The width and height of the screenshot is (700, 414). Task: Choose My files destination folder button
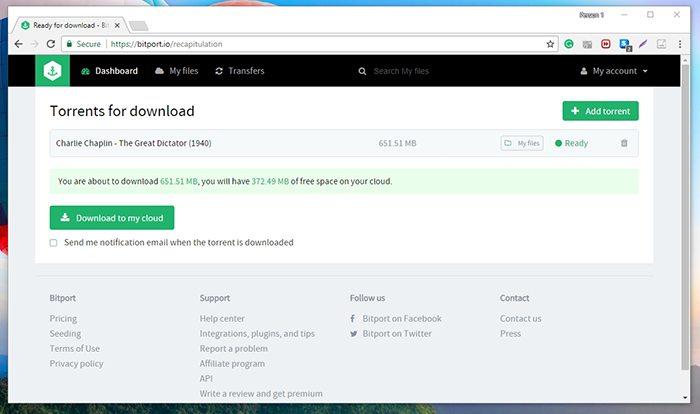tap(522, 143)
